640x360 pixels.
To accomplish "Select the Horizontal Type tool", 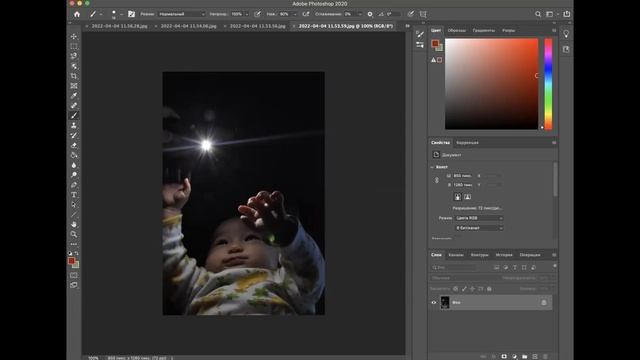I will pyautogui.click(x=74, y=195).
